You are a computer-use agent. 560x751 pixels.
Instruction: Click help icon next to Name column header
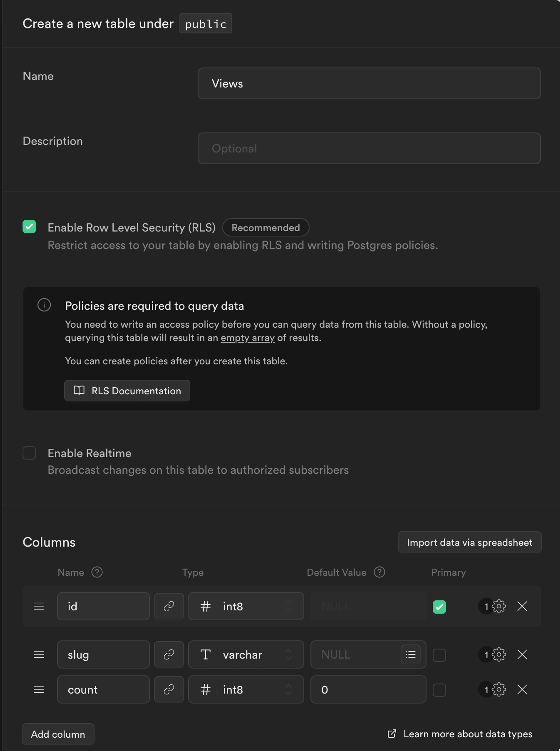click(x=97, y=572)
